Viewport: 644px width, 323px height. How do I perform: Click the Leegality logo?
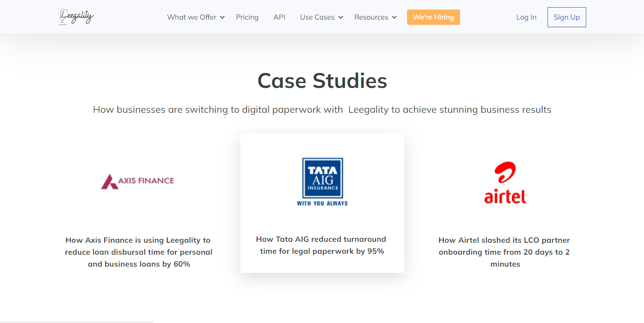76,17
